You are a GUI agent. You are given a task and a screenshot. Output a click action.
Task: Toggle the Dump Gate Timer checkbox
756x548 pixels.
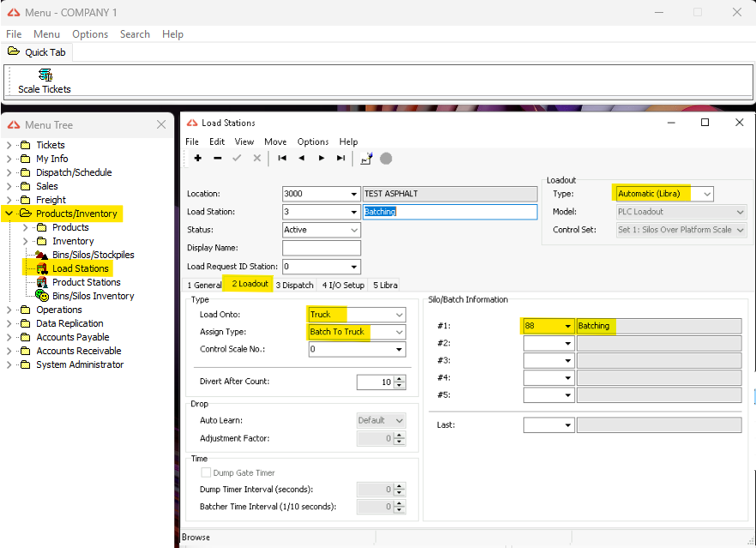[x=206, y=473]
